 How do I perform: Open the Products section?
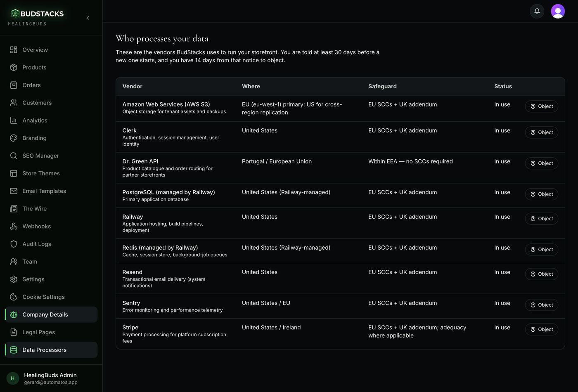(51, 68)
